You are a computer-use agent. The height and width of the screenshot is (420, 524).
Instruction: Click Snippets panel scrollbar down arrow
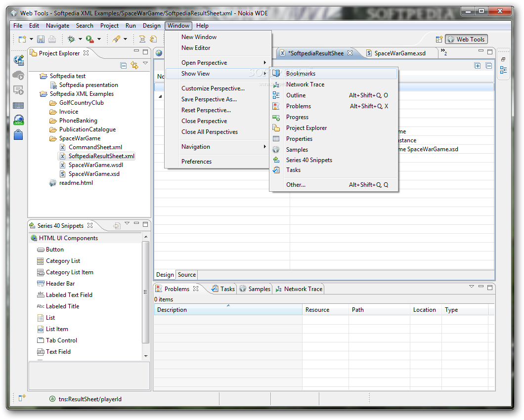tap(146, 356)
